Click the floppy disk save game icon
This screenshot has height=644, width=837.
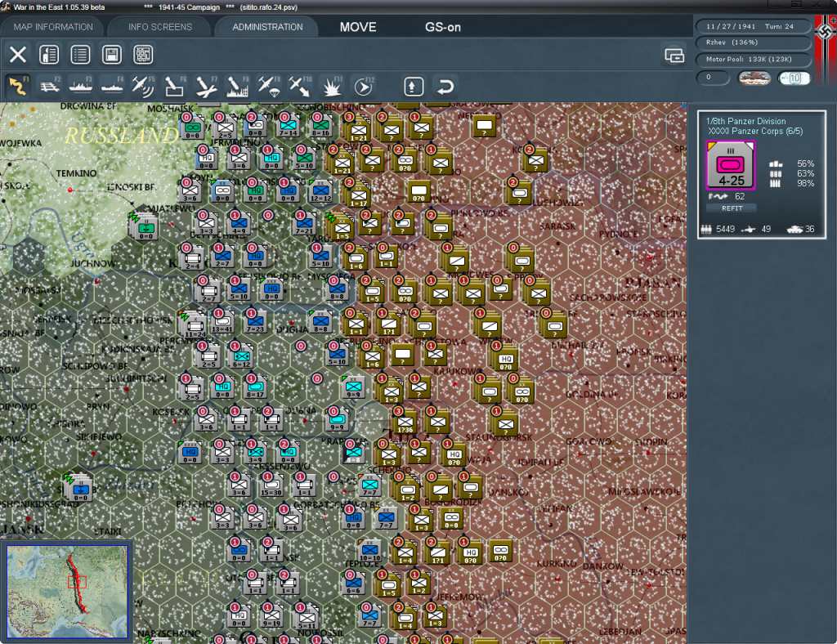pyautogui.click(x=111, y=55)
